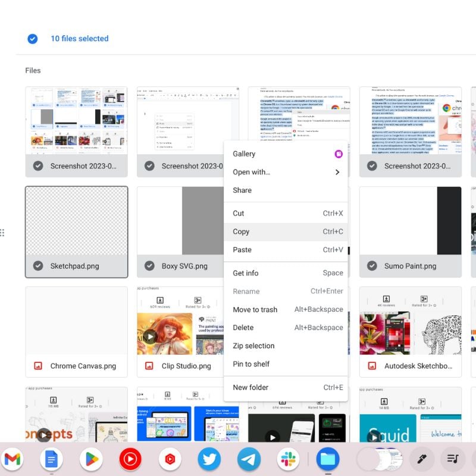476x476 pixels.
Task: Open Slack from the shelf
Action: coord(289,459)
